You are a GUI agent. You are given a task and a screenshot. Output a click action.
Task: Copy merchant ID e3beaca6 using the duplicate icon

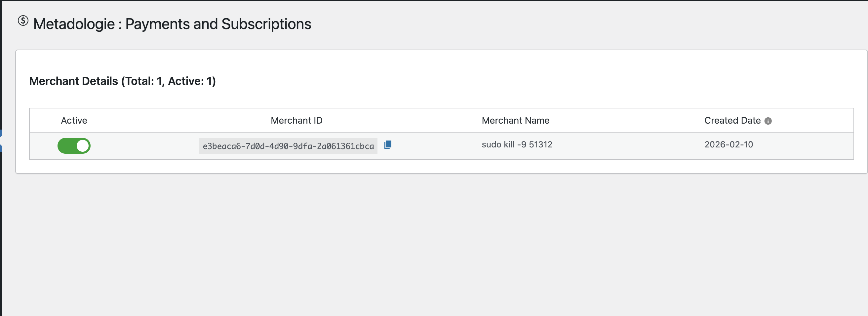388,145
